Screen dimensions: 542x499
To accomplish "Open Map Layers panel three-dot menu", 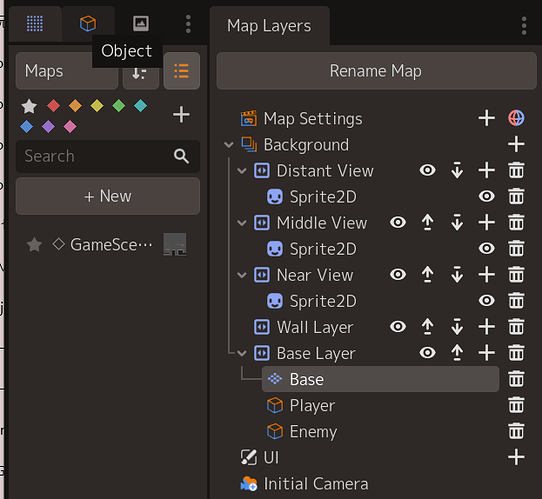I will coord(524,25).
